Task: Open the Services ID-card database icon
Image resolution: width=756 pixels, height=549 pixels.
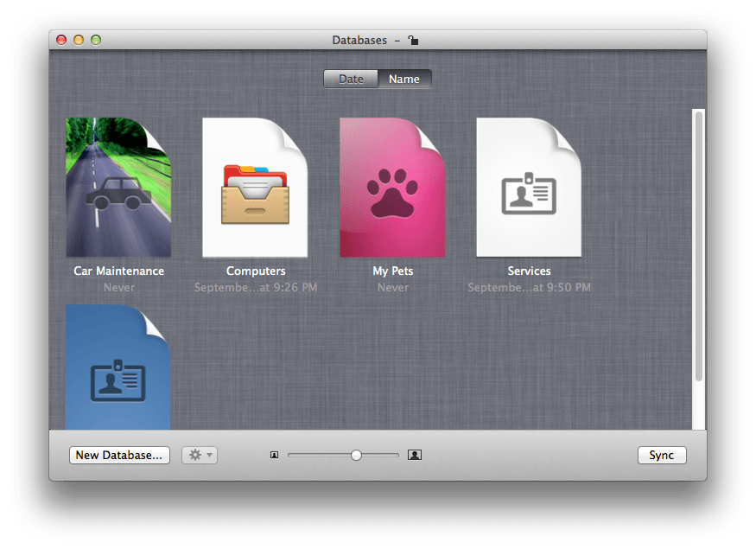Action: (x=529, y=188)
